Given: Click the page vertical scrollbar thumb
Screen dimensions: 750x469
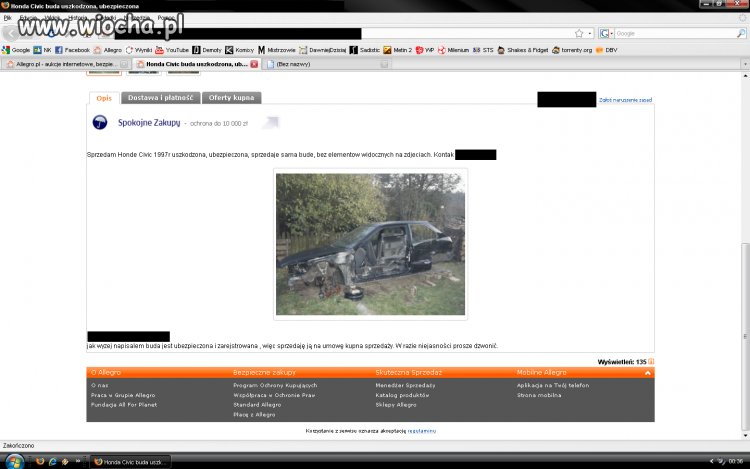Looking at the screenshot, I should click(745, 337).
